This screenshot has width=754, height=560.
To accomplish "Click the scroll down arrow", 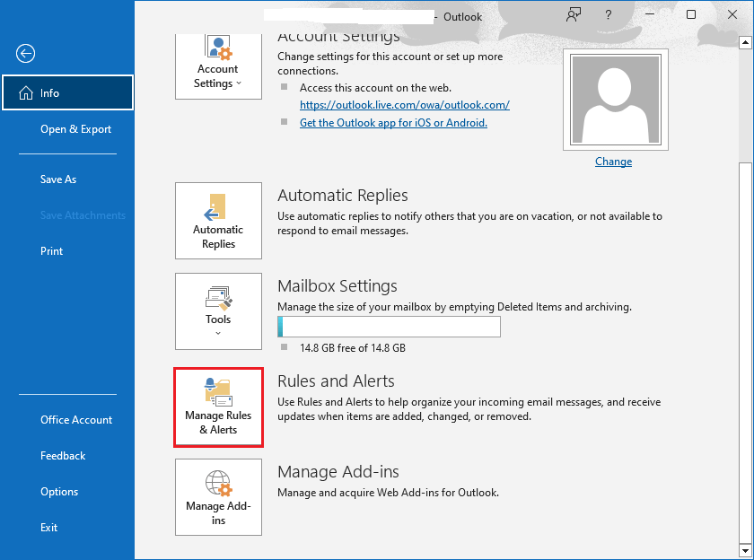I will (x=745, y=550).
